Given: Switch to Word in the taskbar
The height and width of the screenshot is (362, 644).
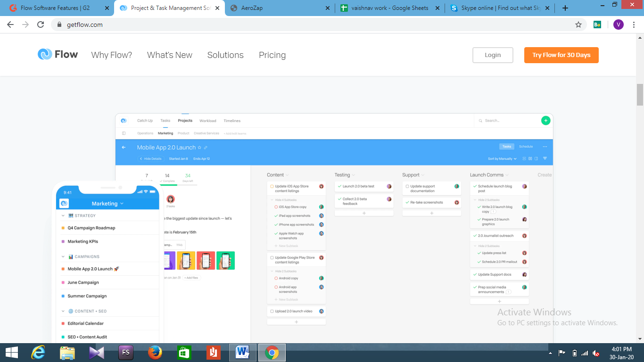Looking at the screenshot, I should coord(243,352).
